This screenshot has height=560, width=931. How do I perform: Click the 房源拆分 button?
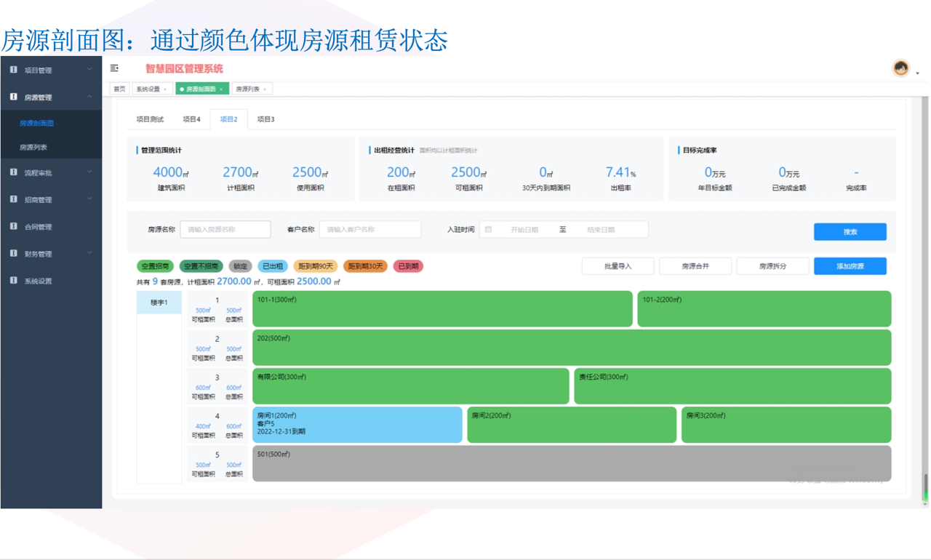point(772,266)
